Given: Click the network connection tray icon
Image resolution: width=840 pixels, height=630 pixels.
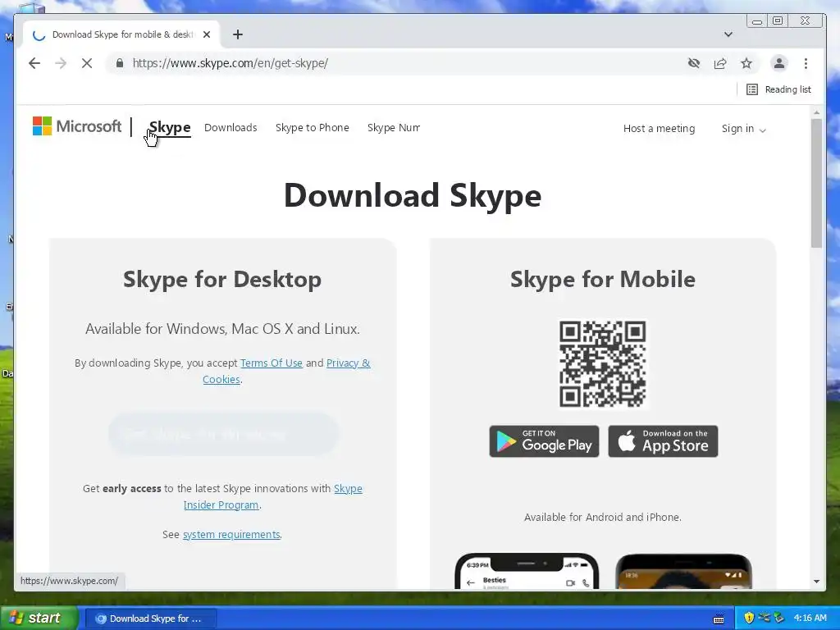Looking at the screenshot, I should click(x=764, y=618).
